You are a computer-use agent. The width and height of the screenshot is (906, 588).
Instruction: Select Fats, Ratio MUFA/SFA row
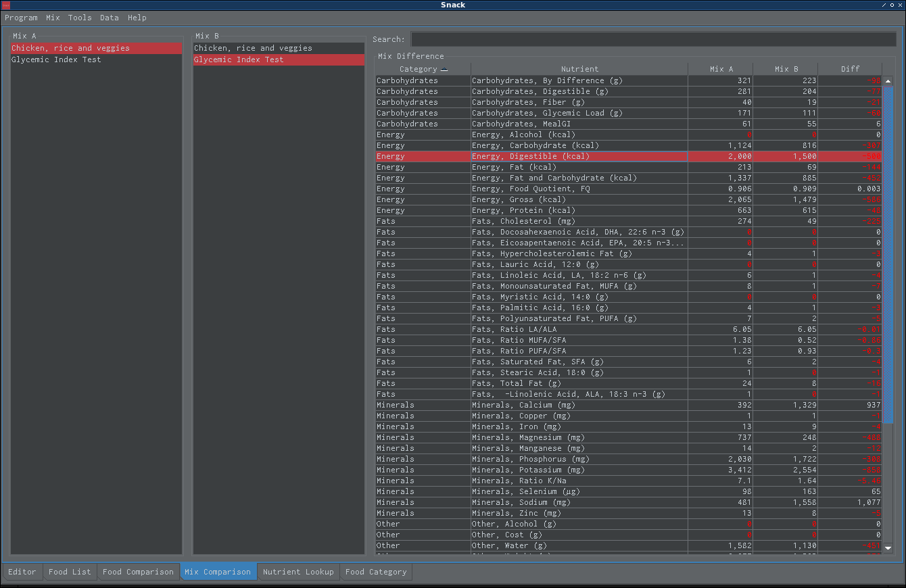point(628,340)
